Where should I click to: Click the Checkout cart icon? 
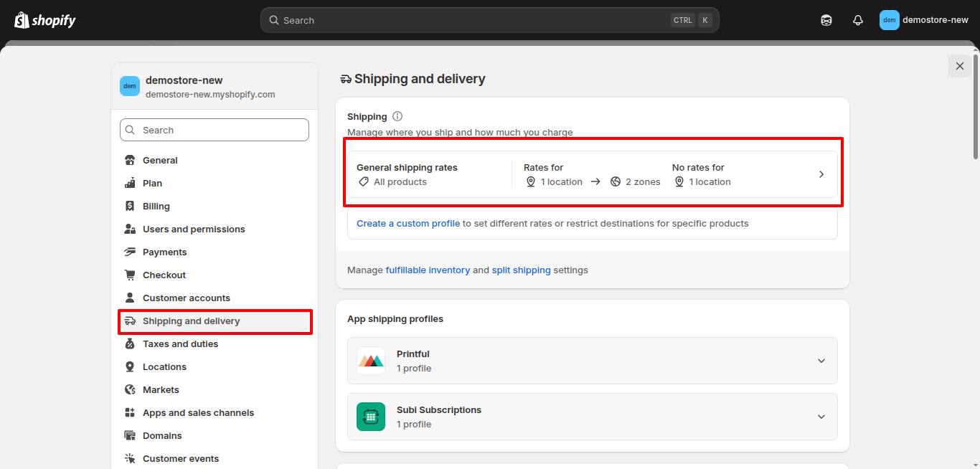(x=130, y=275)
